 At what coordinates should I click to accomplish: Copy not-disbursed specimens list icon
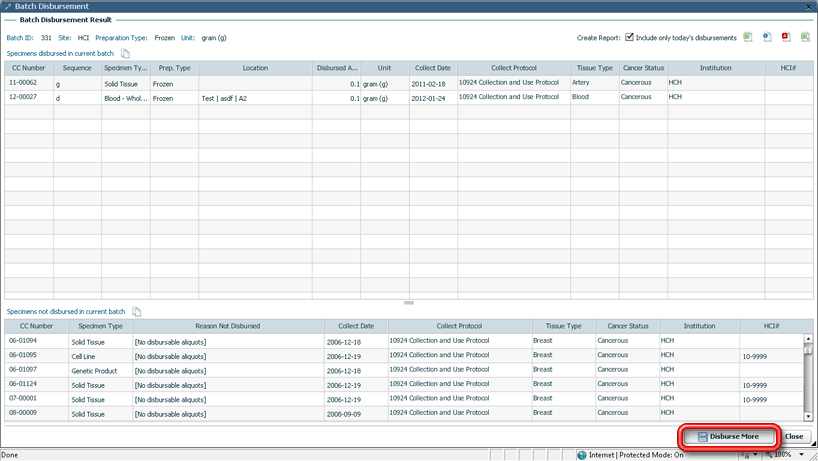point(137,312)
